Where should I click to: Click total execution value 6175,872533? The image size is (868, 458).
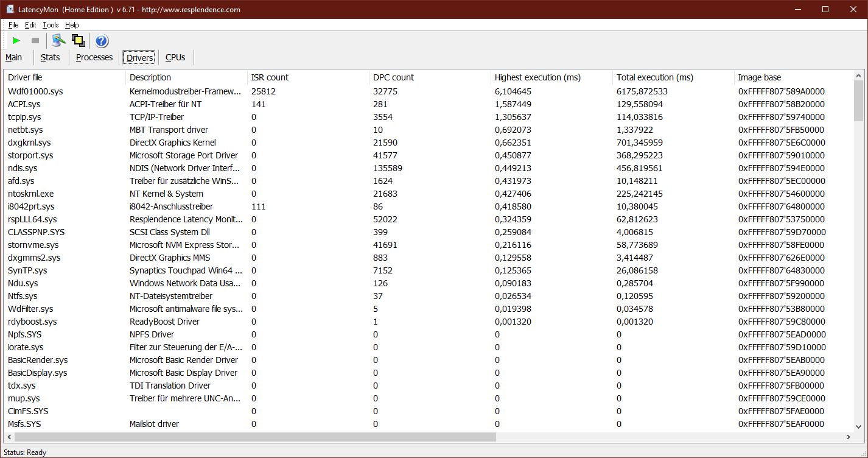coord(642,91)
